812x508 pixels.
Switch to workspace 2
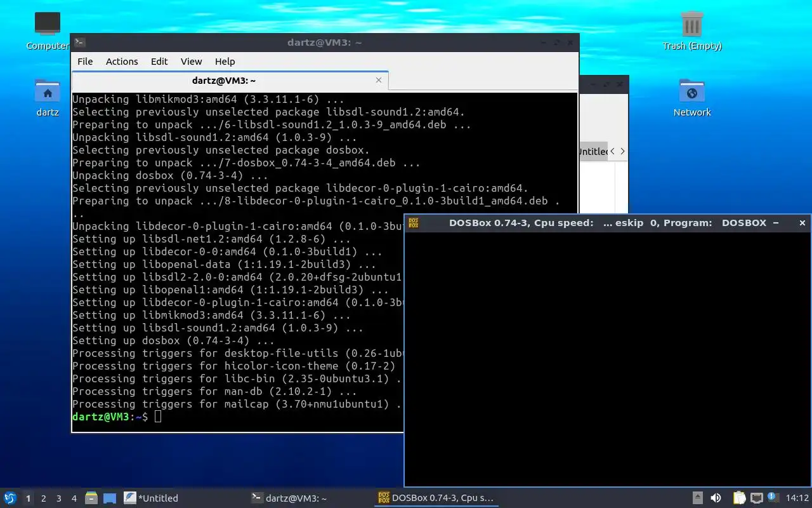[x=43, y=498]
